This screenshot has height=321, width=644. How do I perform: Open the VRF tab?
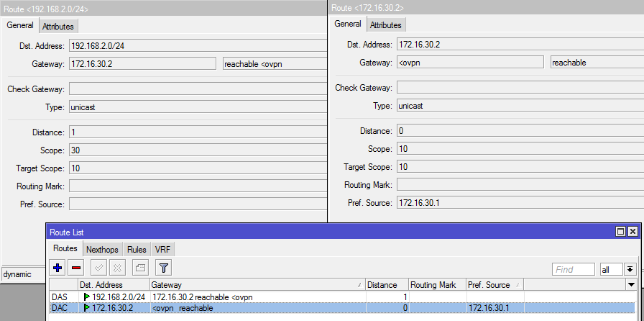pos(163,249)
